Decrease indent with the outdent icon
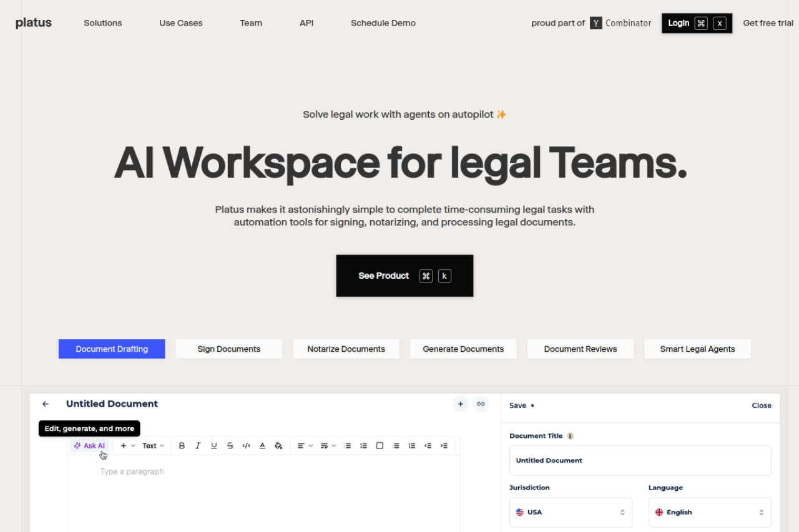799x532 pixels. tap(428, 446)
